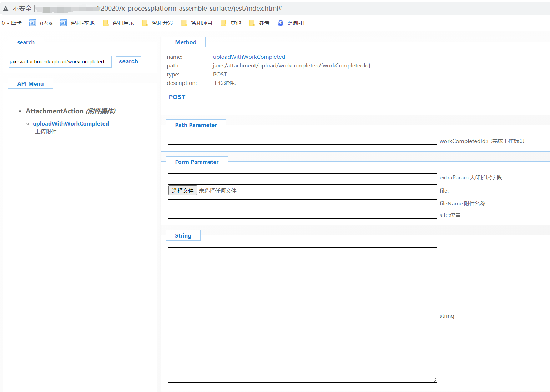Image resolution: width=550 pixels, height=392 pixels.
Task: Click the site input field
Action: [x=302, y=215]
